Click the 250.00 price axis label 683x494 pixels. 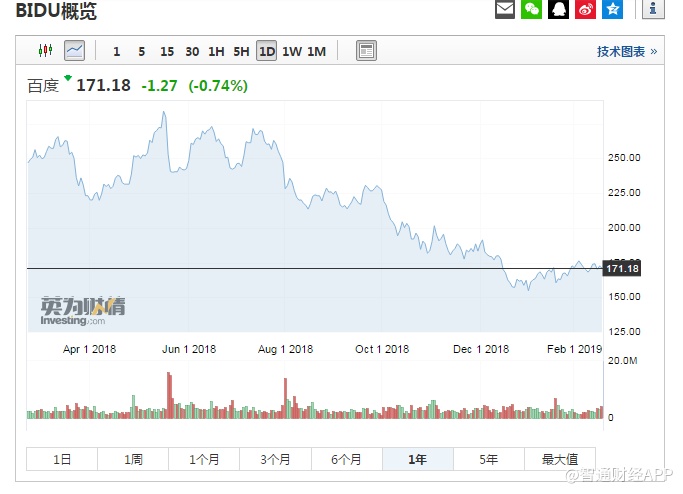pos(624,158)
